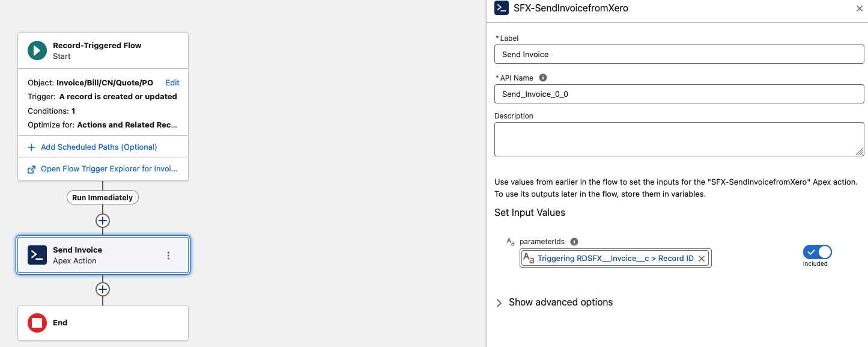Click the Run Immediately path label
The height and width of the screenshot is (347, 868).
[x=103, y=197]
